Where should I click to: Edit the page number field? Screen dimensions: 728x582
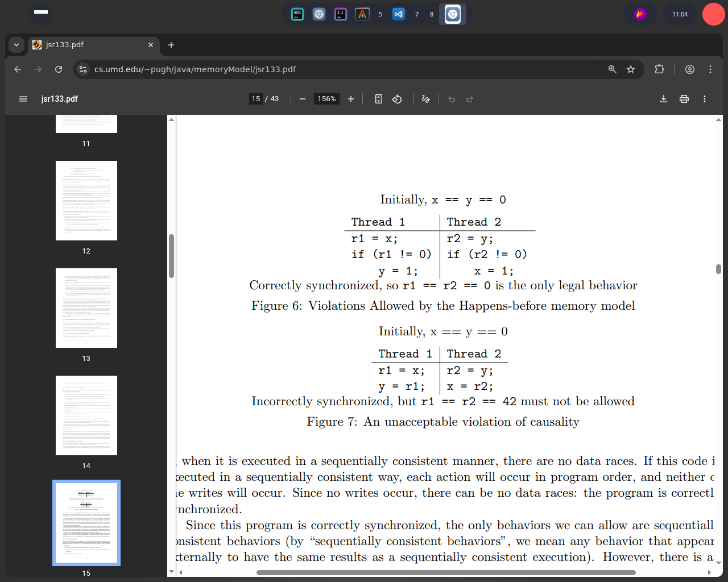coord(256,99)
